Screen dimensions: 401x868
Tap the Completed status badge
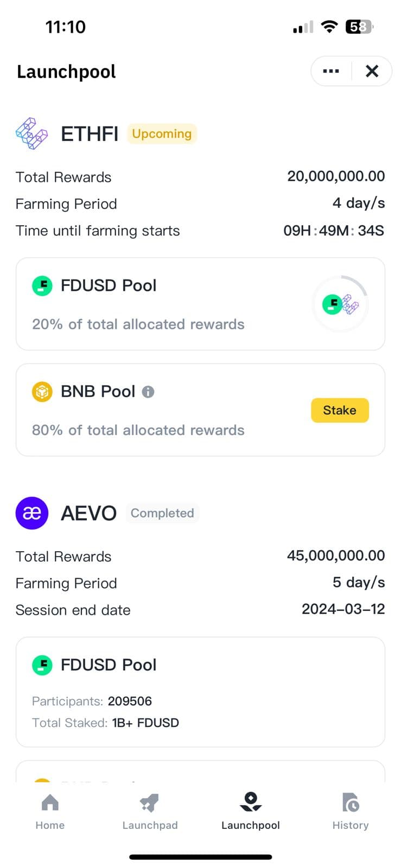pos(162,513)
